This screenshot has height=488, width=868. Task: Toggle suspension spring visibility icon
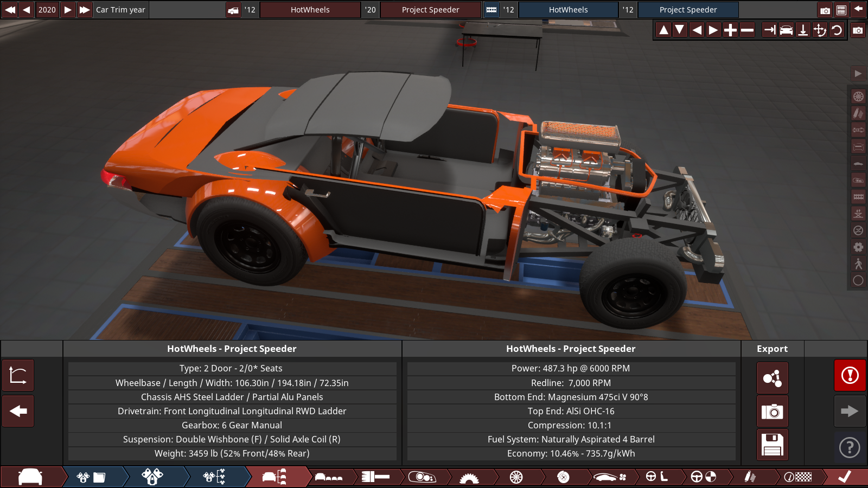click(x=858, y=113)
